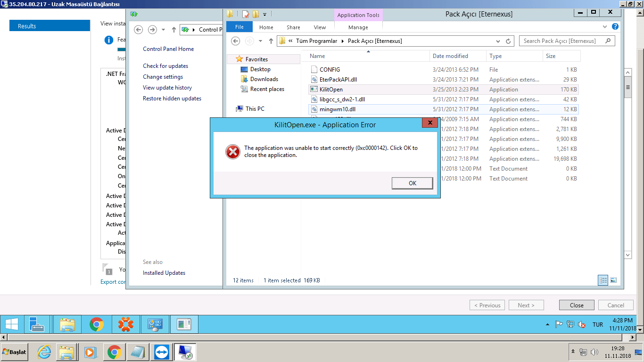
Task: Select the mingwm10.dll file icon
Action: click(x=314, y=109)
